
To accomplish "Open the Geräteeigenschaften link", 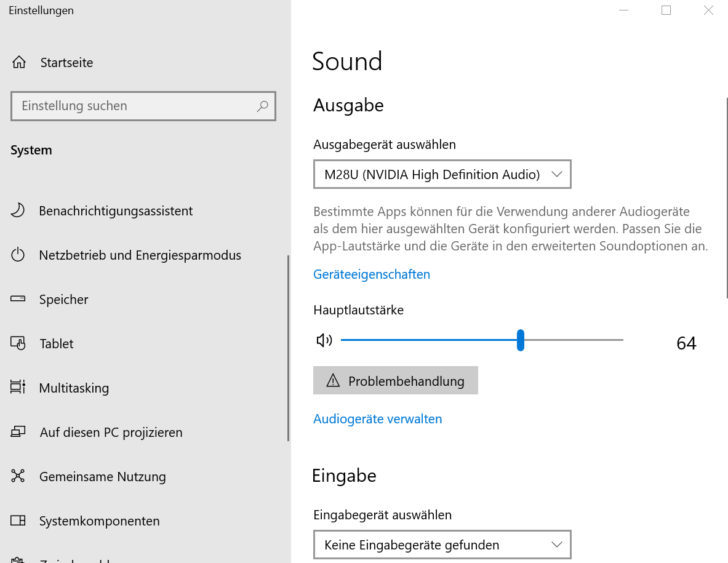I will point(372,274).
